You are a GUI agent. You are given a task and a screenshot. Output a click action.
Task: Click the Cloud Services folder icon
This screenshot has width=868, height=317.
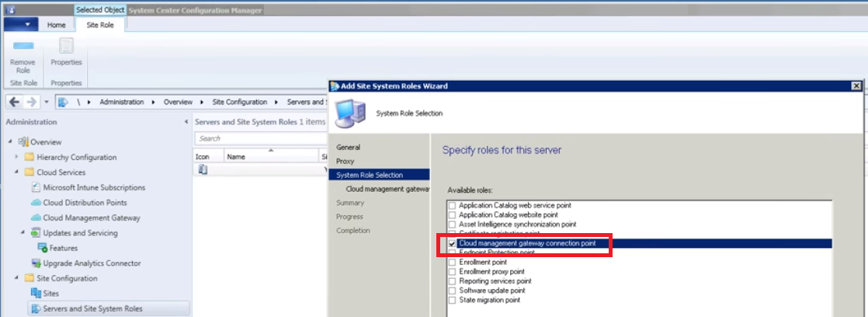(x=30, y=172)
